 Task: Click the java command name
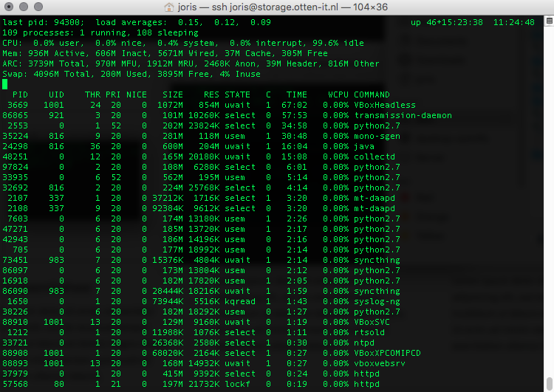[364, 146]
